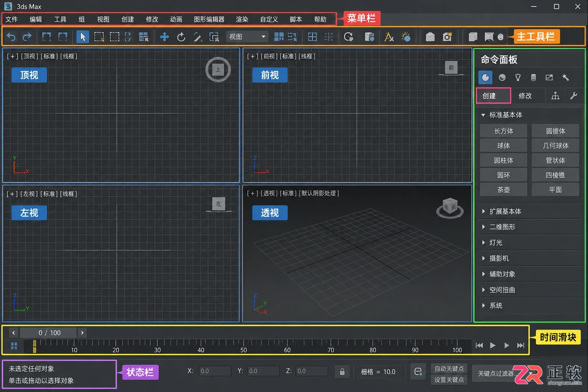Viewport: 588px width, 392px height.
Task: Open the 图形编辑器 menu
Action: (209, 19)
